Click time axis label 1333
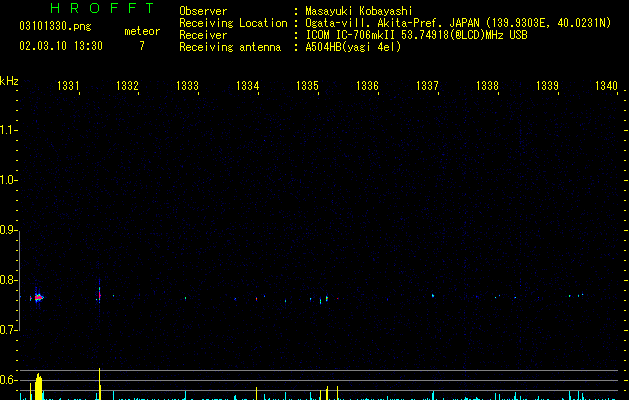The image size is (629, 400). (x=187, y=86)
